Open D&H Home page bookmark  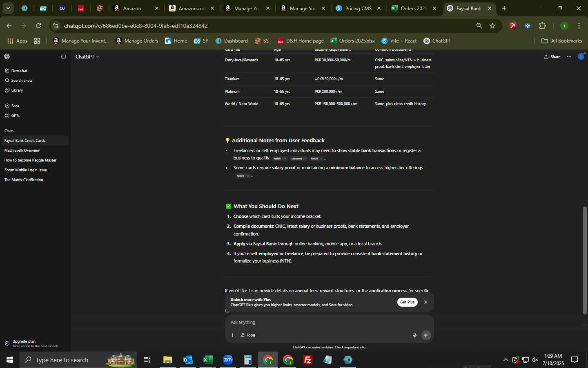pos(301,41)
